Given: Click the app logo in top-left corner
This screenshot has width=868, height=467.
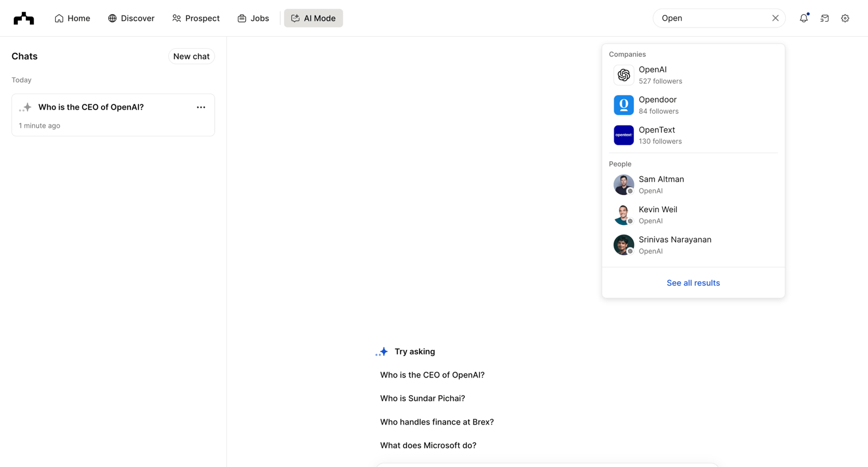Looking at the screenshot, I should 24,18.
